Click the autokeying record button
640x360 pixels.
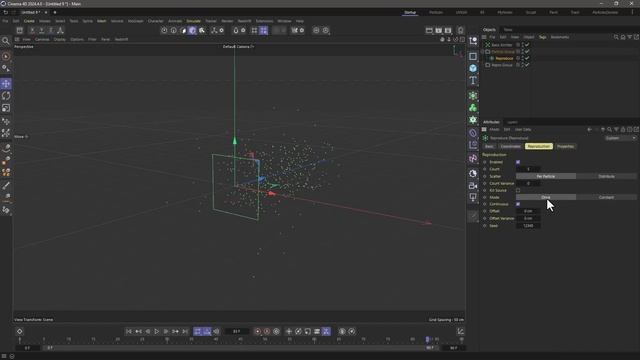coord(267,331)
